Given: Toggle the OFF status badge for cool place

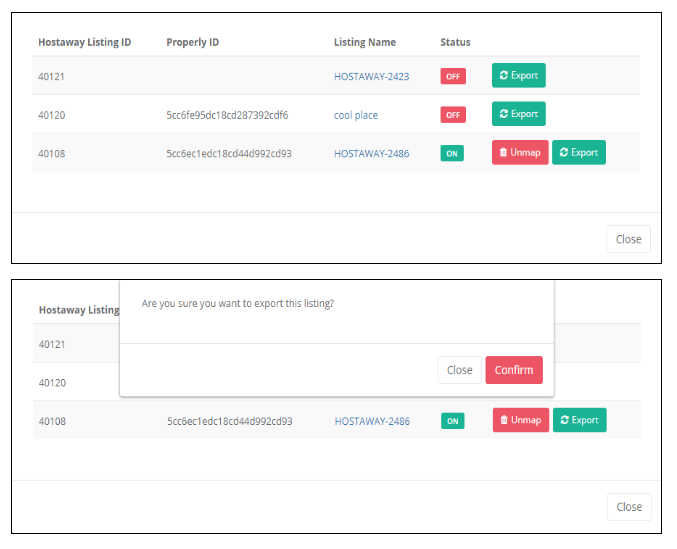Looking at the screenshot, I should coord(453,115).
